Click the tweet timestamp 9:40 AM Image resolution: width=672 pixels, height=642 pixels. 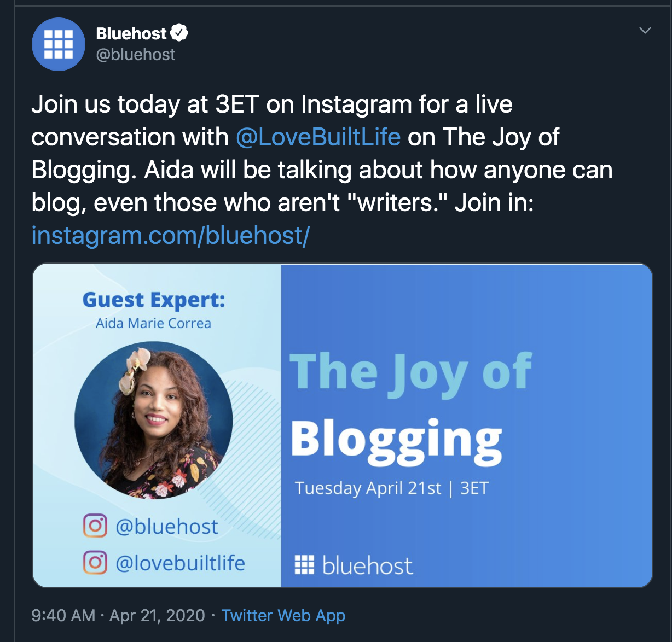(62, 615)
